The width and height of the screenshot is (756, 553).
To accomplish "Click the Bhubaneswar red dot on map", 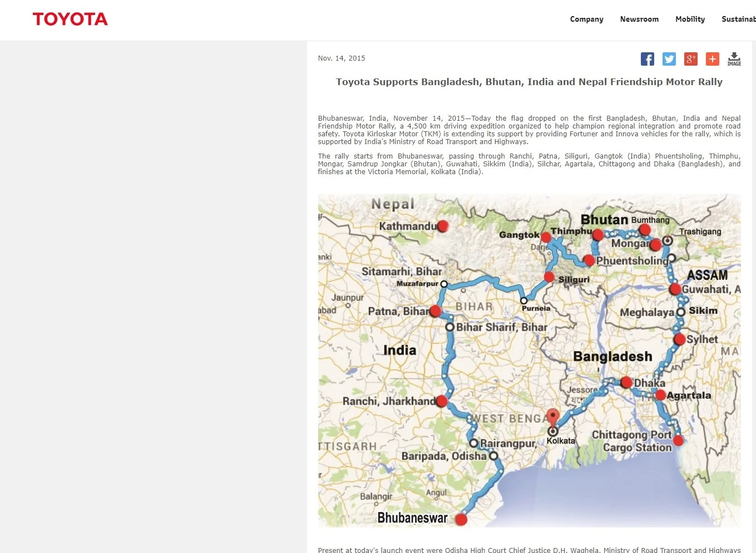I will 461,520.
